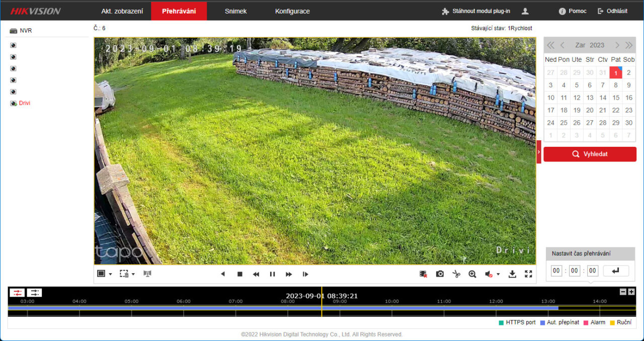The image size is (644, 341).
Task: Click the yellow playhead marker on timeline
Action: (321, 302)
